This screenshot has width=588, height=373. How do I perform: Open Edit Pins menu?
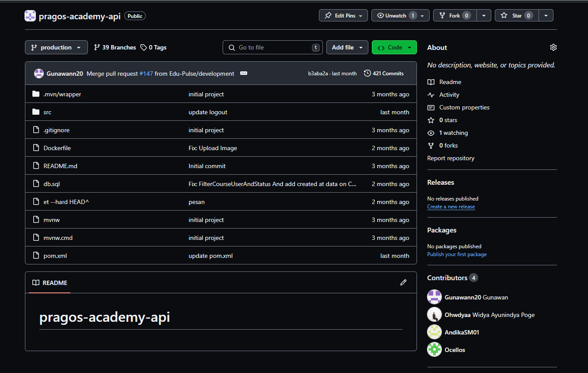(x=343, y=15)
